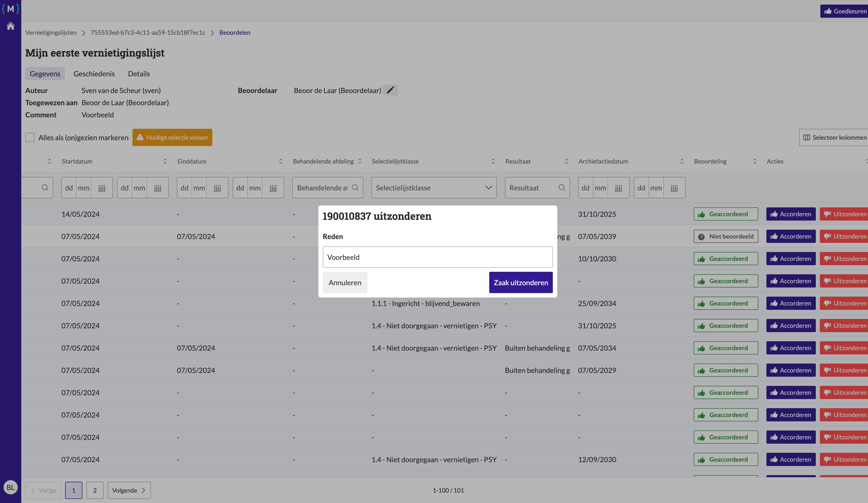This screenshot has width=868, height=503.
Task: Sort by Beoordeling column using its arrows
Action: 754,161
